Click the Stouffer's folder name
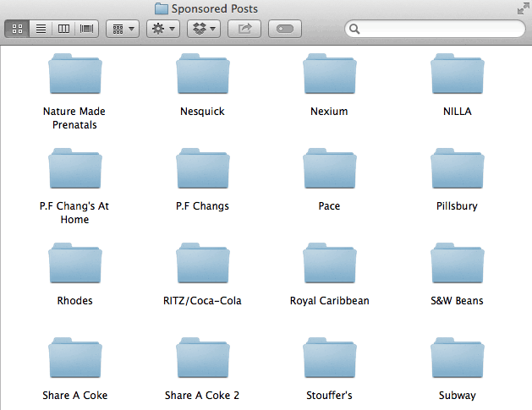The width and height of the screenshot is (532, 410). [x=329, y=395]
